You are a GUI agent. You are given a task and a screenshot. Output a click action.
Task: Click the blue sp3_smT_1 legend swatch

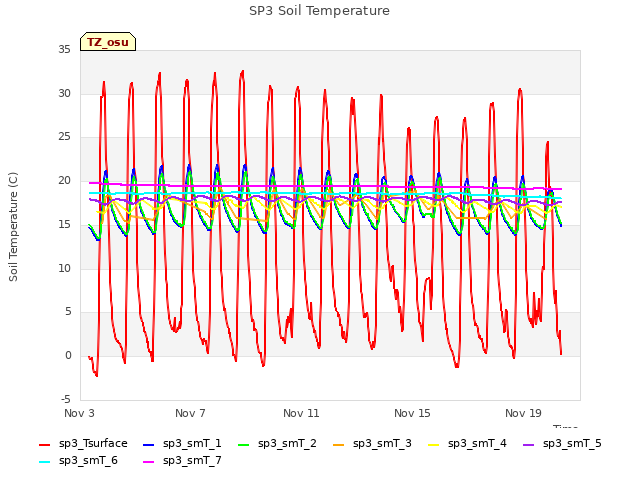coord(149,444)
